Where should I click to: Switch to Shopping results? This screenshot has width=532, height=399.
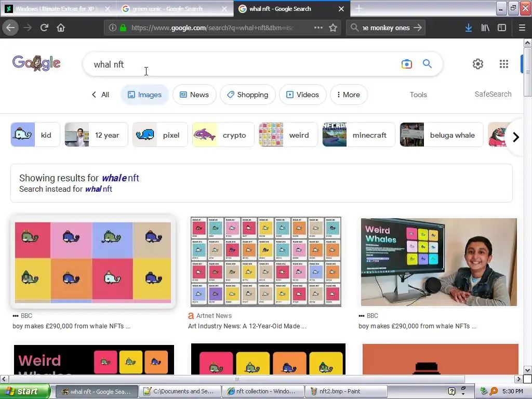pos(248,95)
